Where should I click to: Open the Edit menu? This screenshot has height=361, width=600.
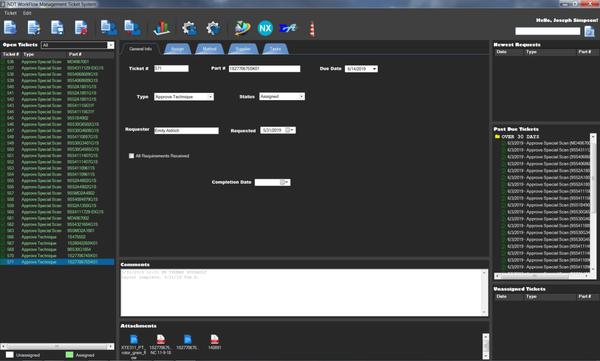27,13
